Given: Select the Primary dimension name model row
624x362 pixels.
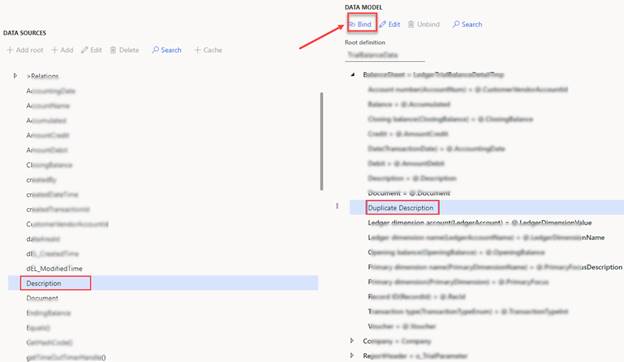Looking at the screenshot, I should pos(495,267).
